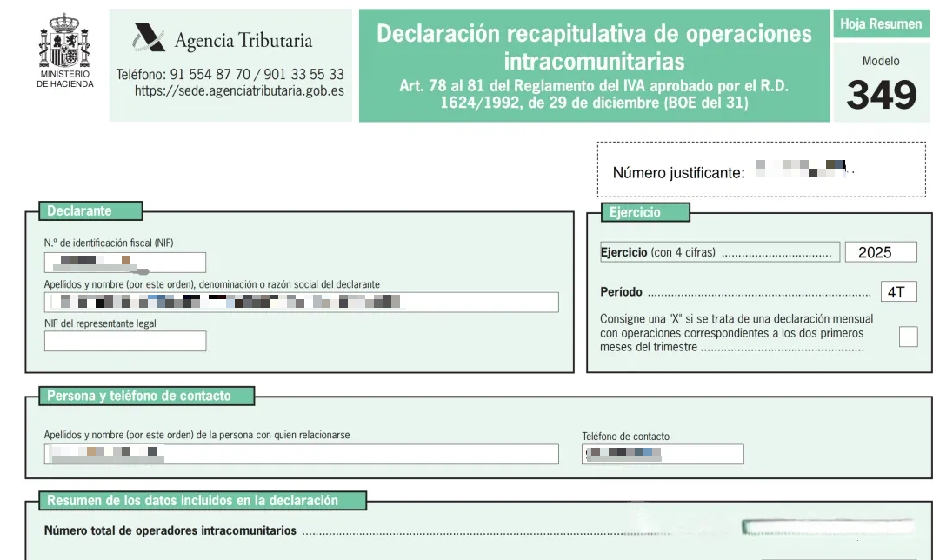Click the contact person name input field
The height and width of the screenshot is (560, 933).
point(301,454)
